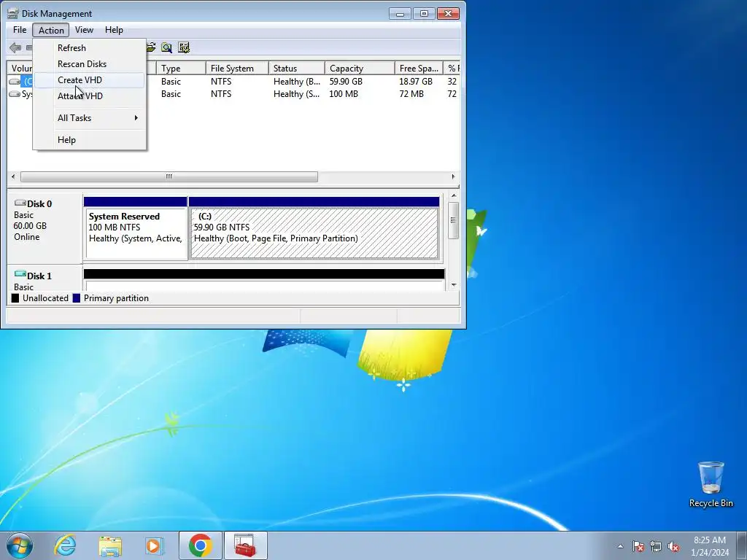Viewport: 747px width, 560px height.
Task: Click the 59.90 GB capacity cell
Action: point(346,82)
